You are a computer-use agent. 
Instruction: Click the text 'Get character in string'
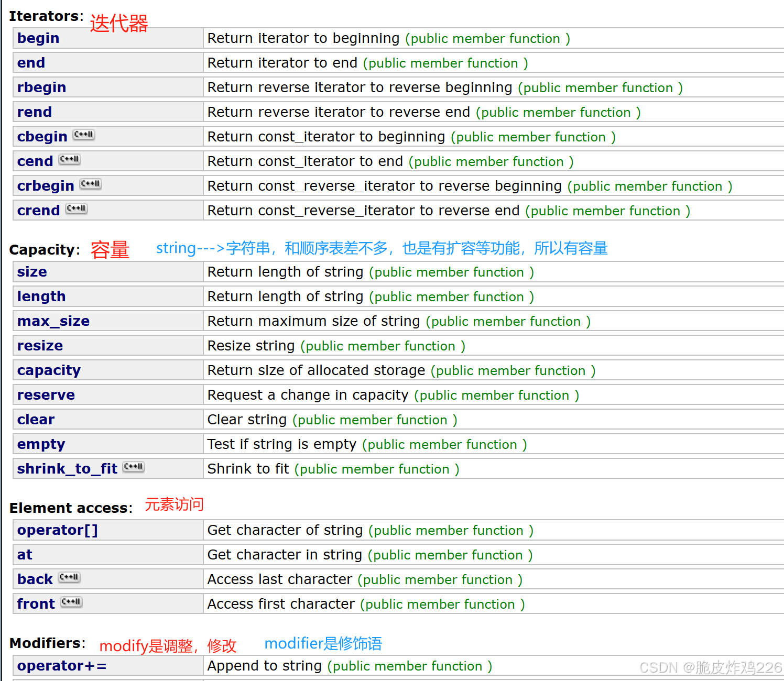(x=285, y=555)
